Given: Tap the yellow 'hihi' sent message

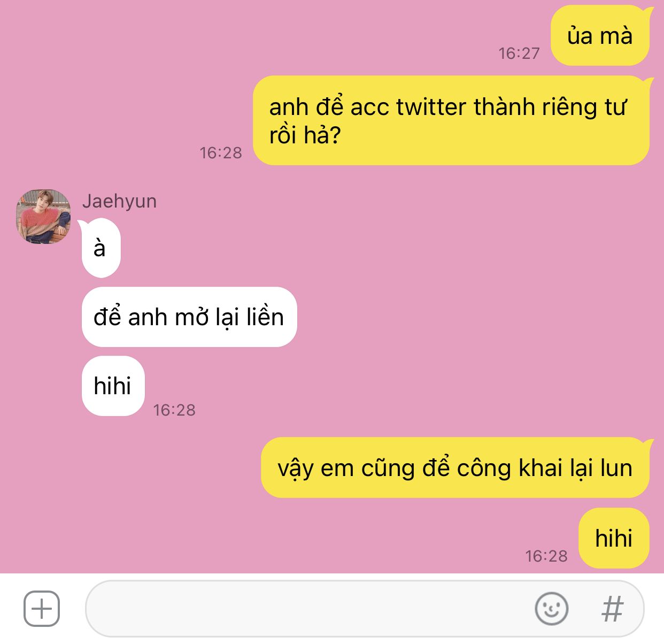Looking at the screenshot, I should 614,538.
